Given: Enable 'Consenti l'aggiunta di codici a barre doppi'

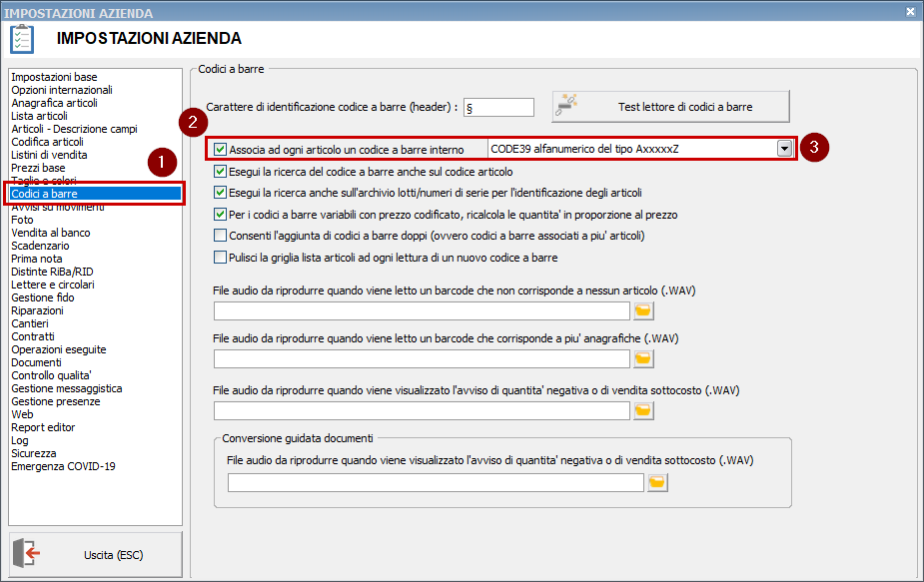Looking at the screenshot, I should [221, 236].
